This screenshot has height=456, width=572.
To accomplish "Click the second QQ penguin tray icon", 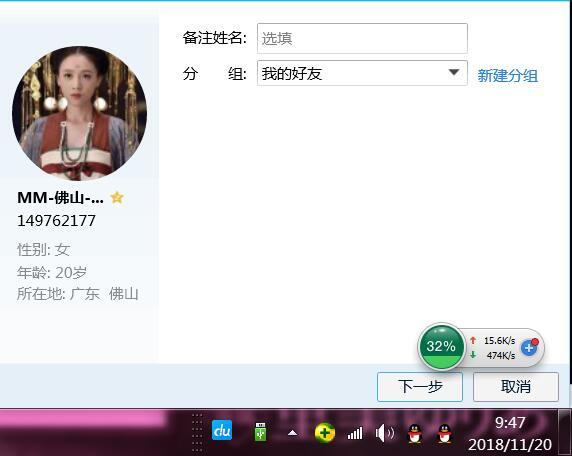I will click(x=444, y=433).
